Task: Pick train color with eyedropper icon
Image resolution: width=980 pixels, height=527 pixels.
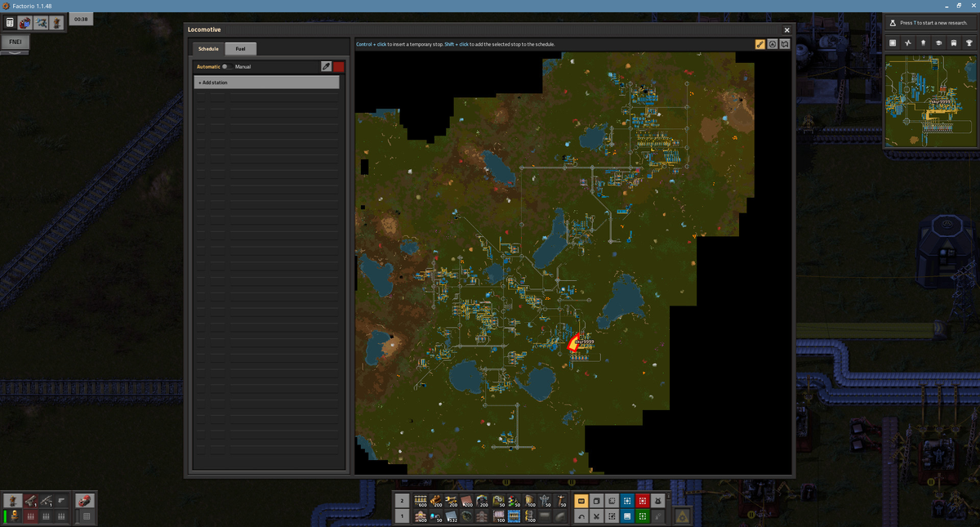Action: click(326, 67)
